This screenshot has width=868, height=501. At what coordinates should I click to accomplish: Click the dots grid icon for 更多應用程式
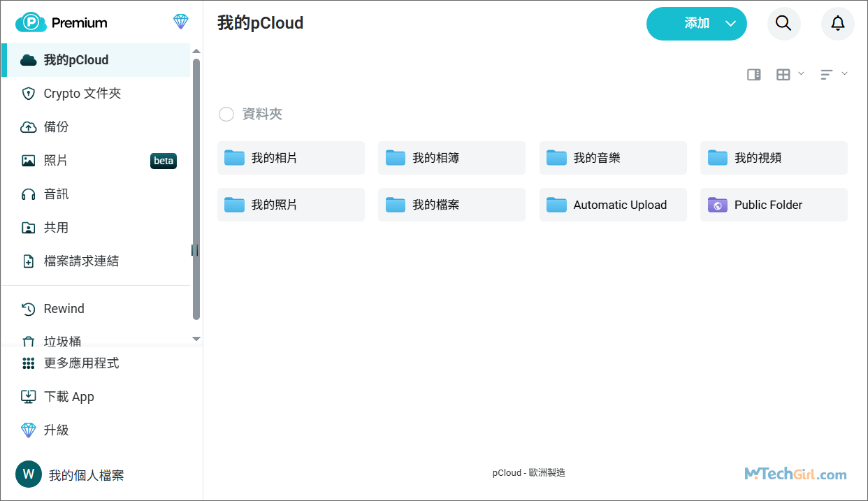coord(28,363)
